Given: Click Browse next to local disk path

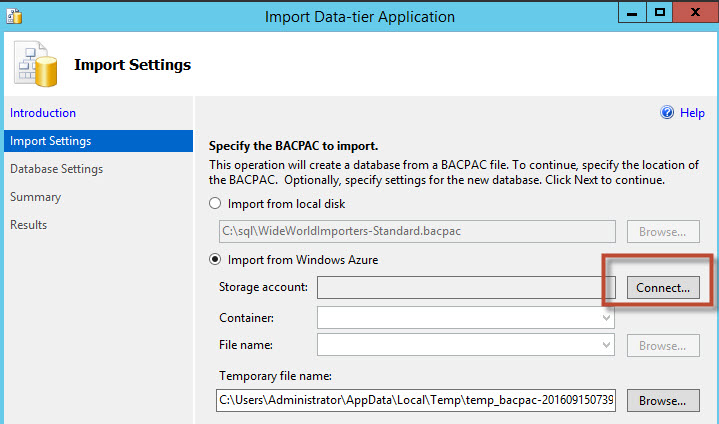Looking at the screenshot, I should point(663,232).
